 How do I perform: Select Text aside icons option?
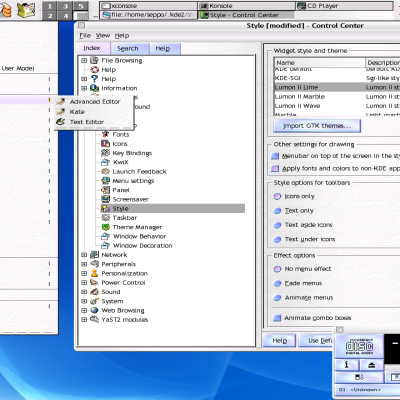277,225
